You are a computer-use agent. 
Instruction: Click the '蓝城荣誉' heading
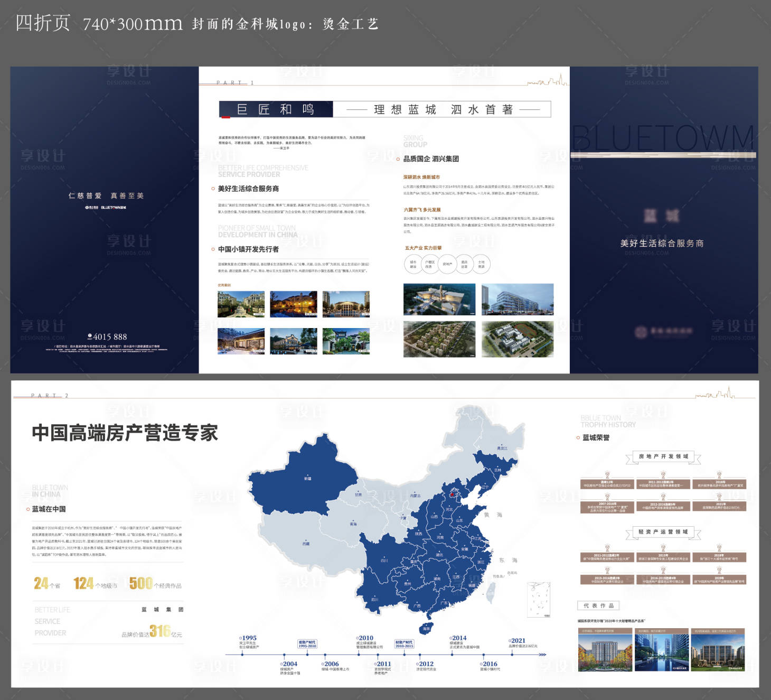point(596,438)
